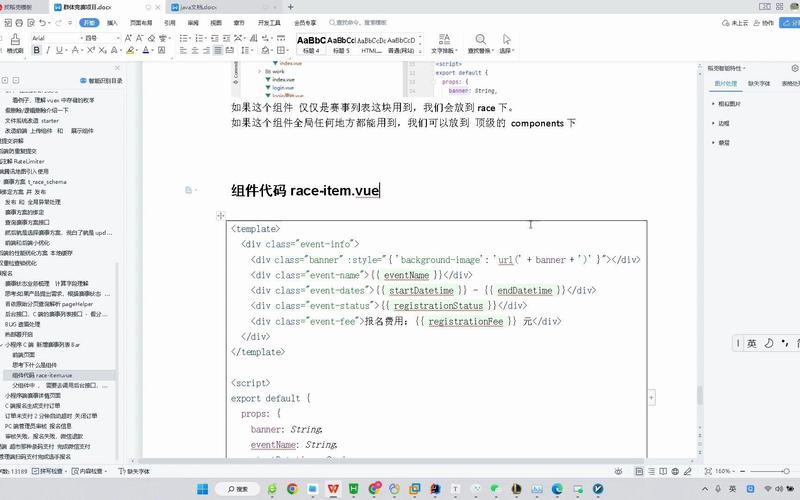Image resolution: width=800 pixels, height=500 pixels.
Task: Apply the red font color
Action: (x=146, y=50)
